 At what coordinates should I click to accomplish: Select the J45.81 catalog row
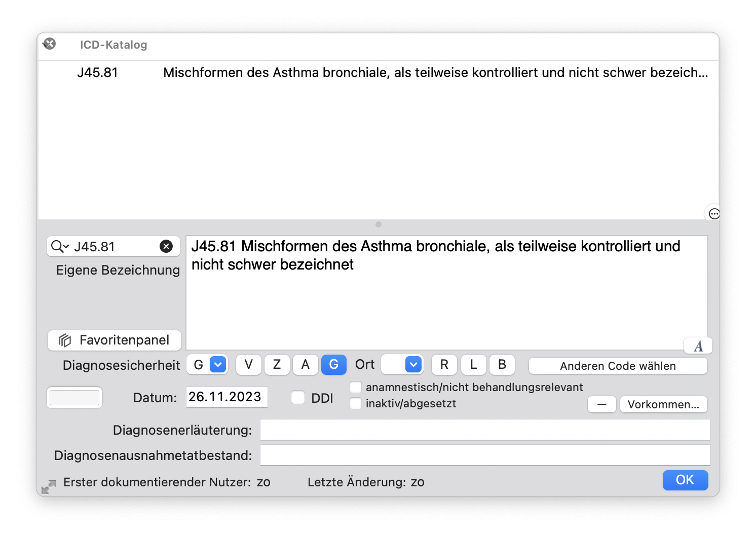[x=379, y=72]
